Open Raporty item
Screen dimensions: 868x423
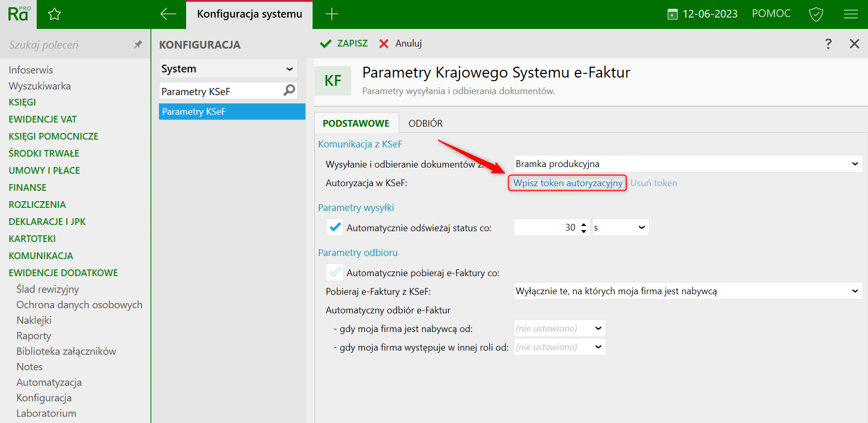34,336
